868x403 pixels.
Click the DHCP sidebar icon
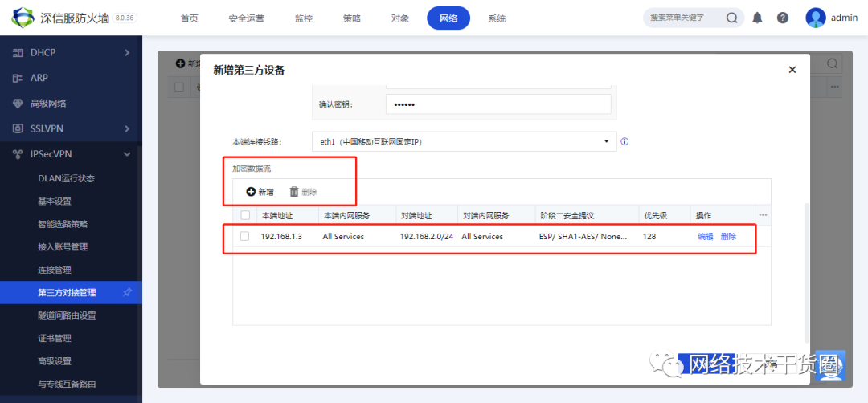18,53
